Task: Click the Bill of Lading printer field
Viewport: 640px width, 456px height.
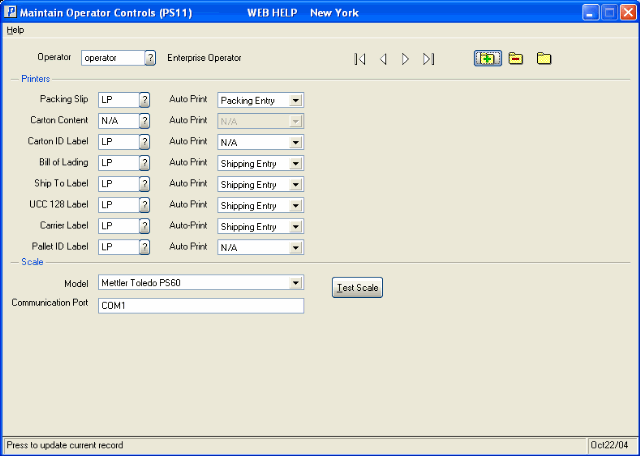Action: click(119, 163)
